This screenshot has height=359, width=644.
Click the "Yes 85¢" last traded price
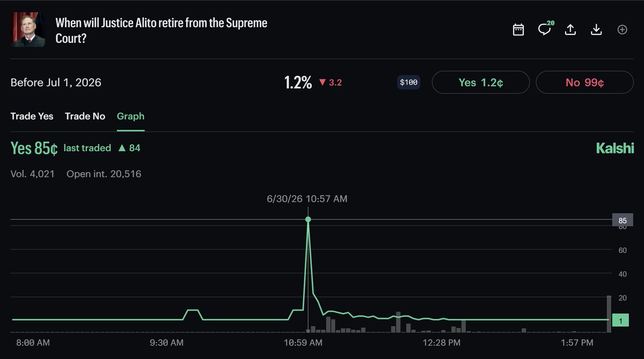(34, 148)
